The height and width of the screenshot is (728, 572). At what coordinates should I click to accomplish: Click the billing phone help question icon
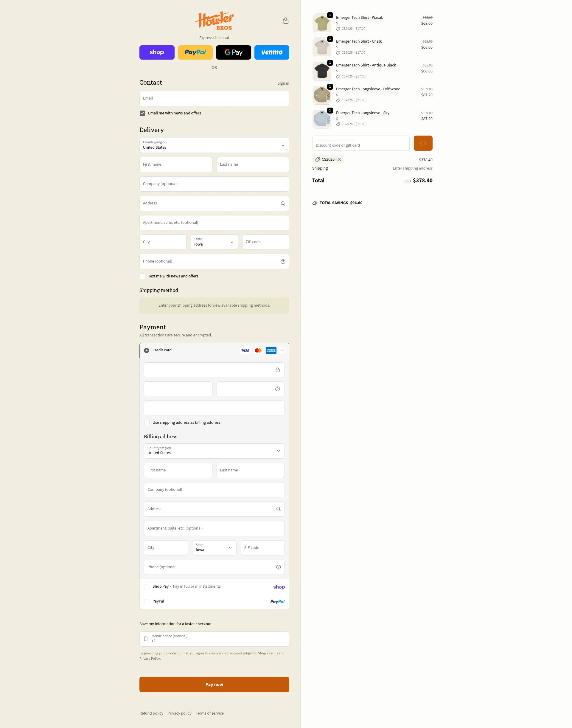pyautogui.click(x=278, y=567)
